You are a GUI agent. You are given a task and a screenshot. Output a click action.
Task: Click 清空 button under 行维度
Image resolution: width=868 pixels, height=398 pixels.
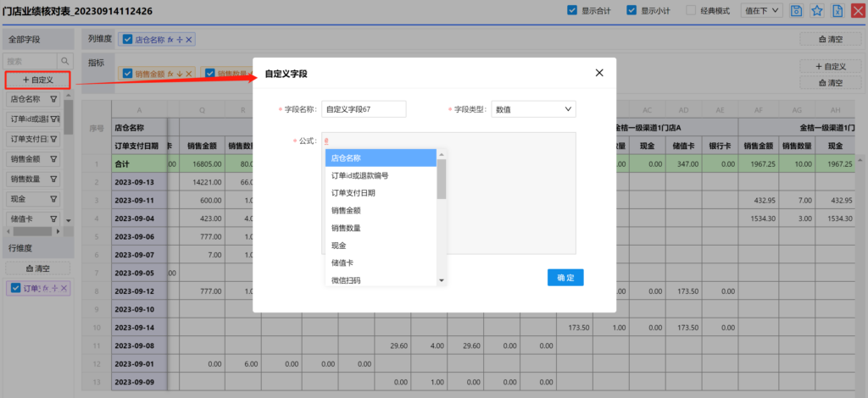tap(37, 268)
